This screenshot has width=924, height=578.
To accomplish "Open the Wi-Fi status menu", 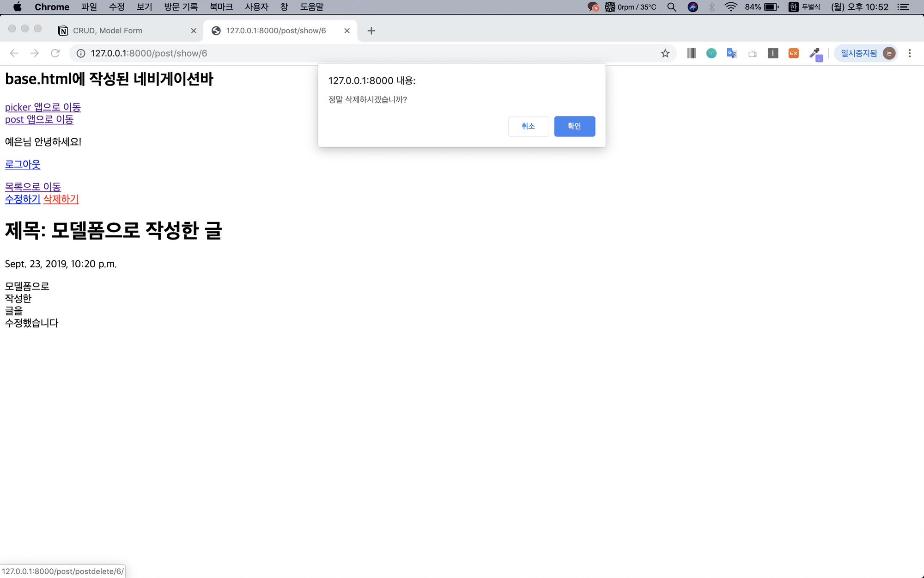I will 730,7.
